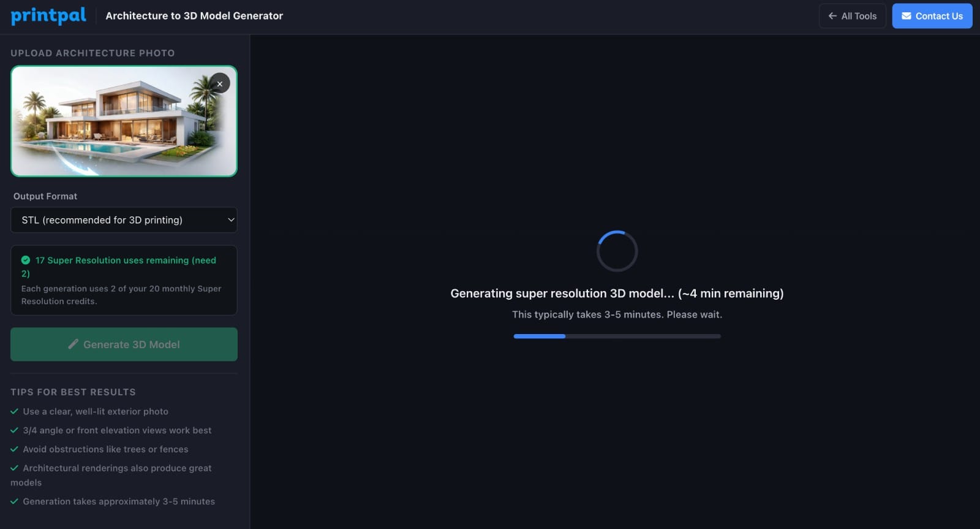980x529 pixels.
Task: Click checkmark beside 'Use a clear, well-lit exterior photo'
Action: coord(15,411)
